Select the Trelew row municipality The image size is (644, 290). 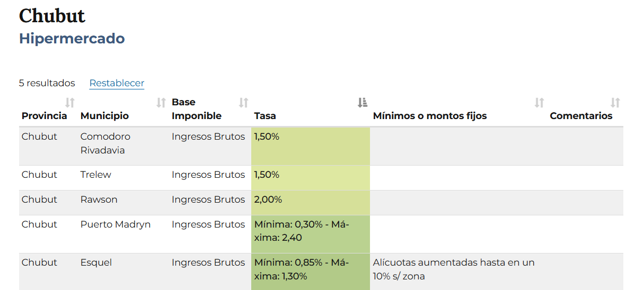point(96,175)
